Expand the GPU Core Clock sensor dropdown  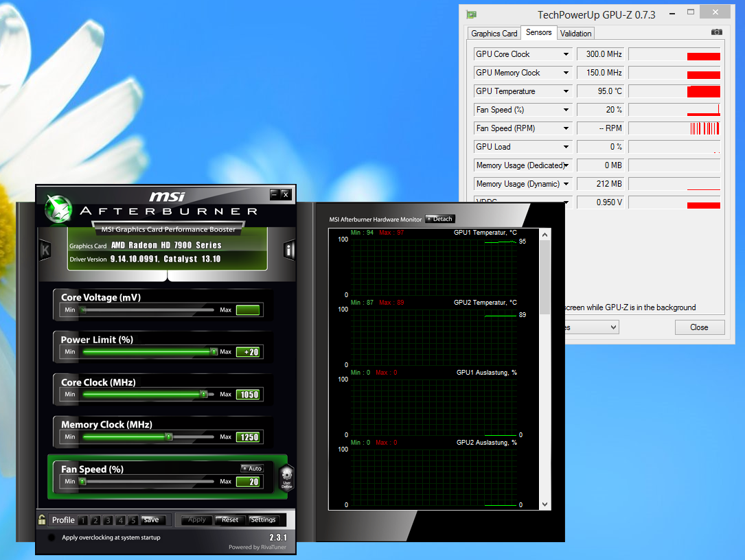566,54
